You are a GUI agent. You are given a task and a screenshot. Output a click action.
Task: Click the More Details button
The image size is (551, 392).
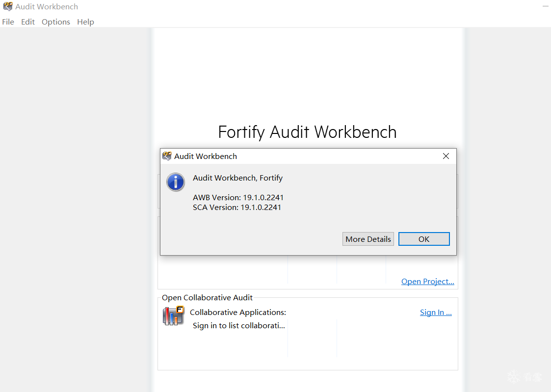click(x=368, y=239)
